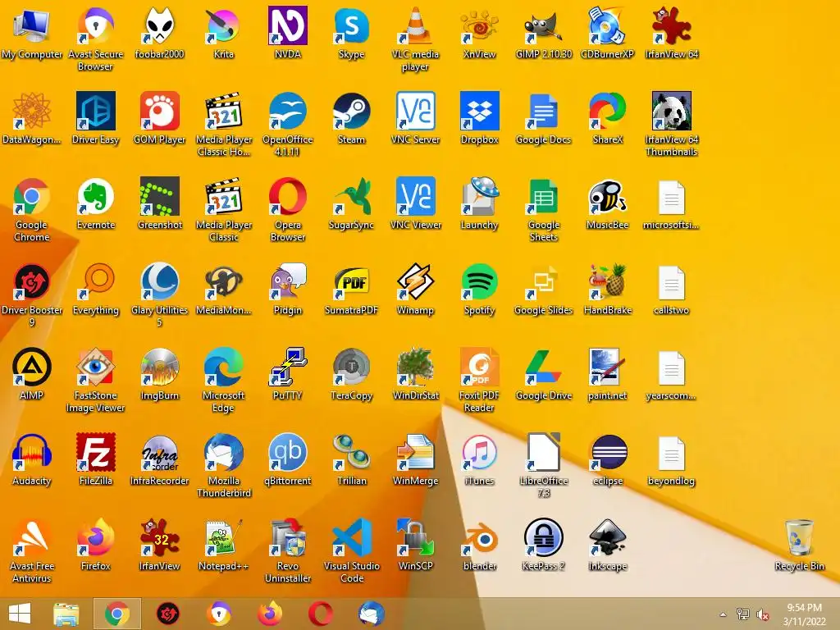840x630 pixels.
Task: Select the Avast Secure Browser desktop shortcut
Action: click(x=96, y=39)
